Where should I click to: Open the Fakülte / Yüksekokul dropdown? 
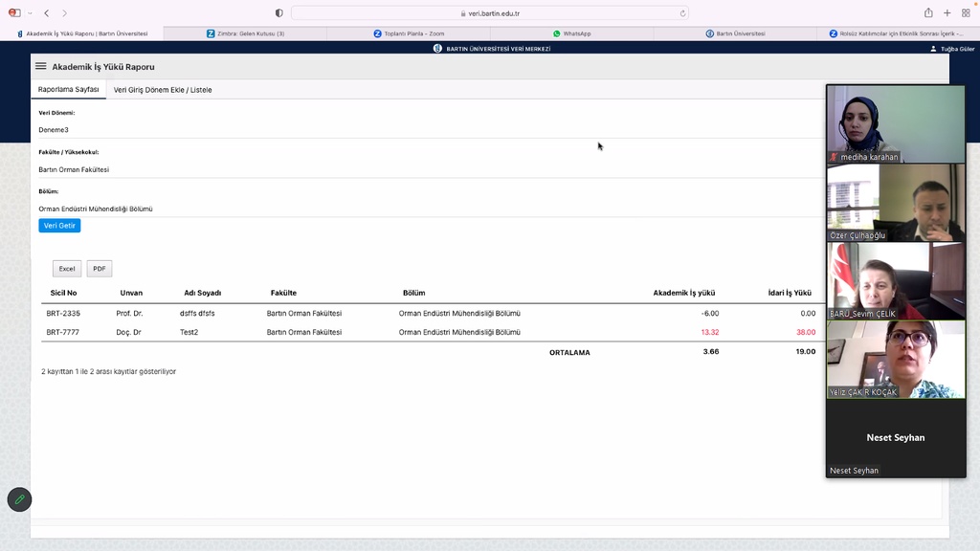pos(421,169)
